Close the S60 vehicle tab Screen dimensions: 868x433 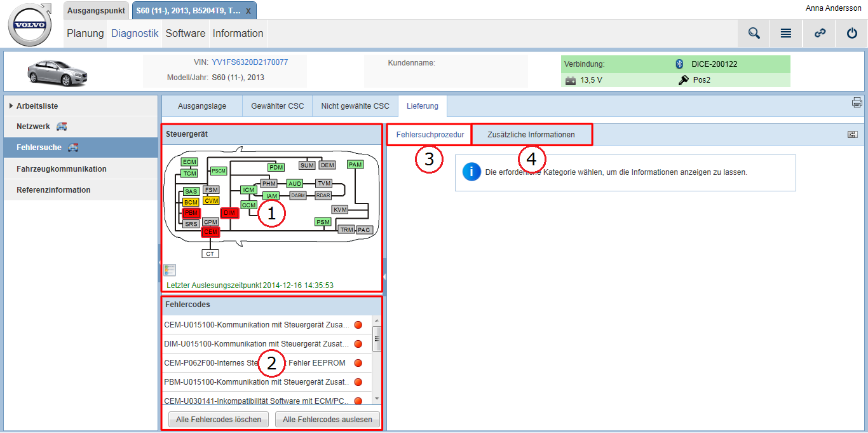point(248,11)
